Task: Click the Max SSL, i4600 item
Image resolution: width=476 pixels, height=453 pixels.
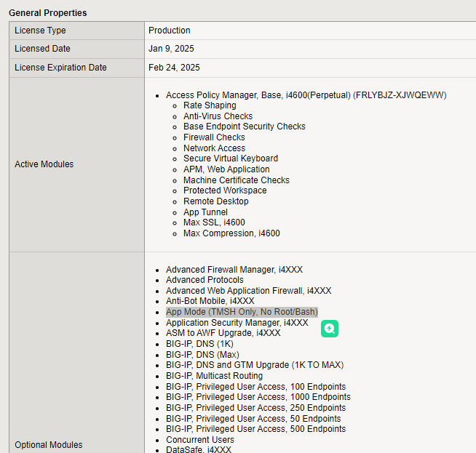Action: (214, 223)
